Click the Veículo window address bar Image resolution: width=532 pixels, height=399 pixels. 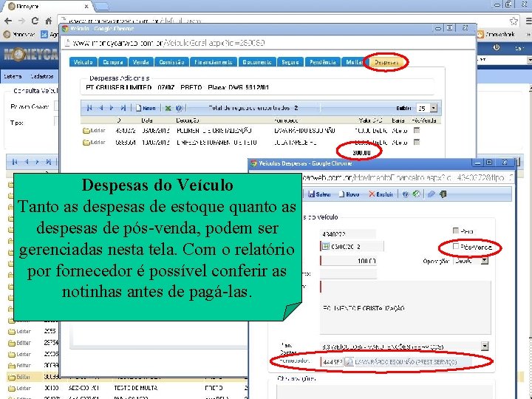[x=268, y=43]
